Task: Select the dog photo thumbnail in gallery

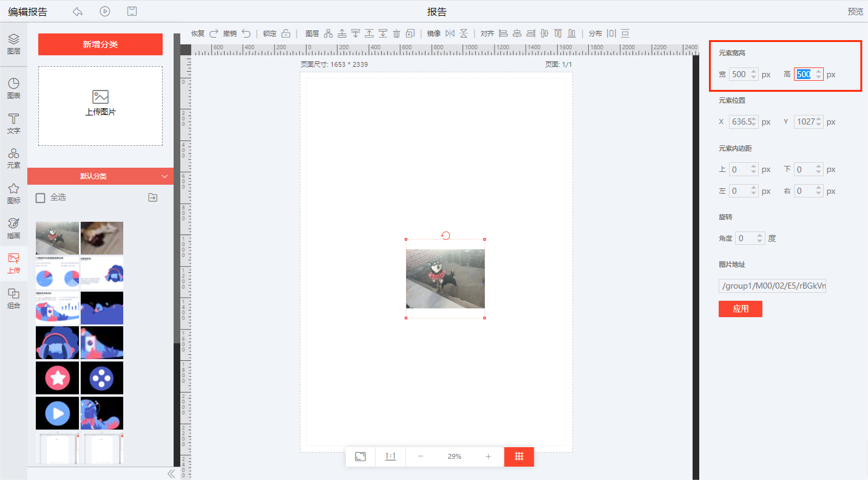Action: pos(57,238)
